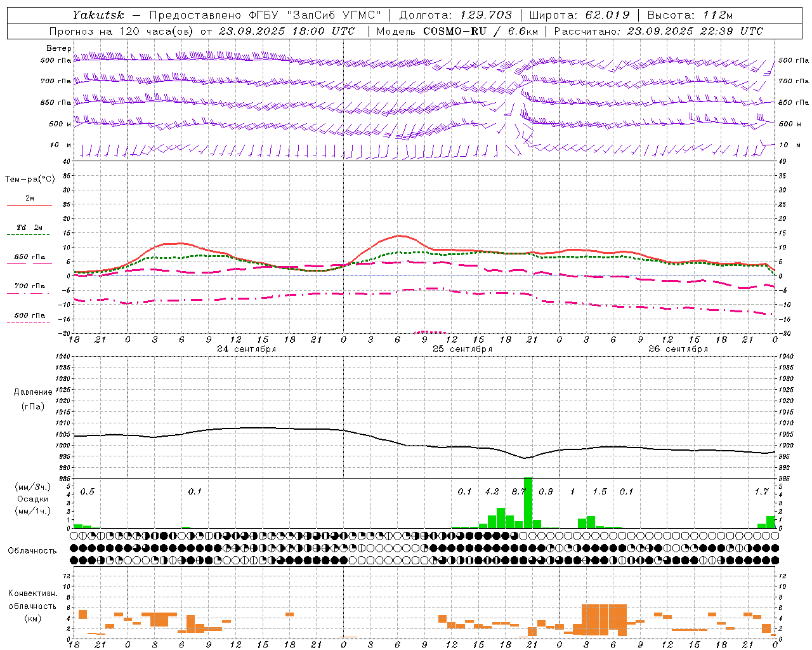Select the 'Широта: 62.019' latitude field

(x=579, y=15)
